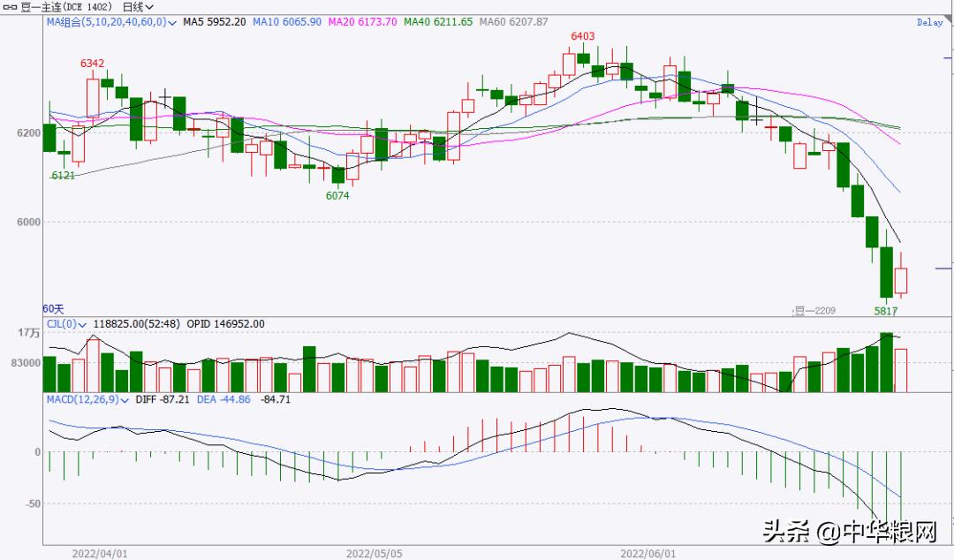Select the 2022/05/05 date on time axis
The width and height of the screenshot is (954, 560).
(x=373, y=554)
